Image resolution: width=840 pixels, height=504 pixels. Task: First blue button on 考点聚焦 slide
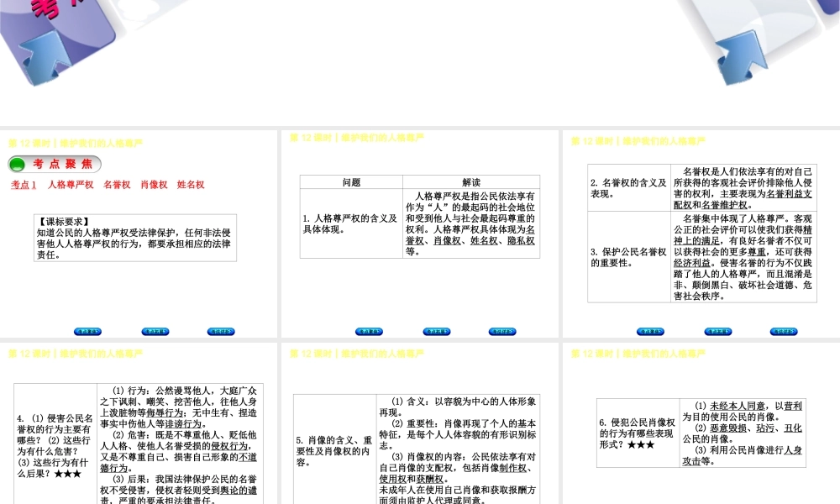[x=87, y=332]
